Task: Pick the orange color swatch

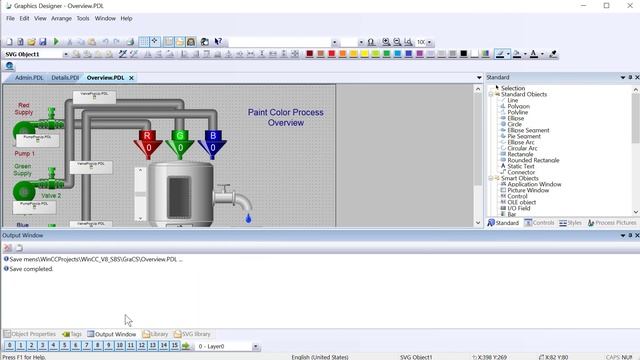Action: coord(342,54)
